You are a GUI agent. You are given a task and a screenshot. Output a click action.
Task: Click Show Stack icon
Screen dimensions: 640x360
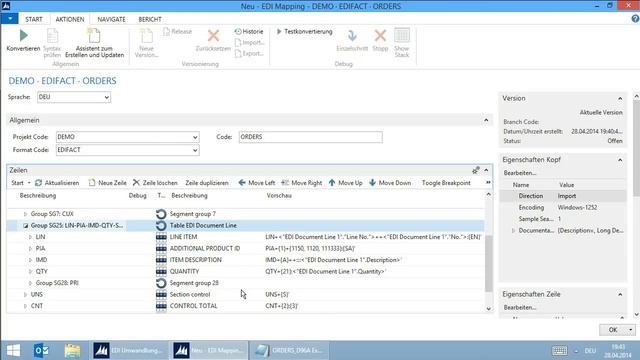(402, 36)
